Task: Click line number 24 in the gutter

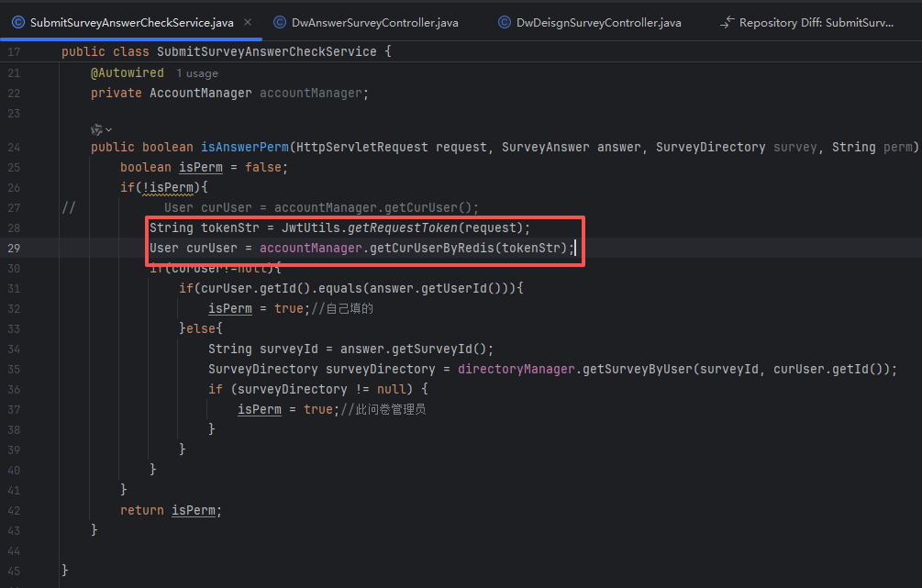Action: tap(14, 147)
